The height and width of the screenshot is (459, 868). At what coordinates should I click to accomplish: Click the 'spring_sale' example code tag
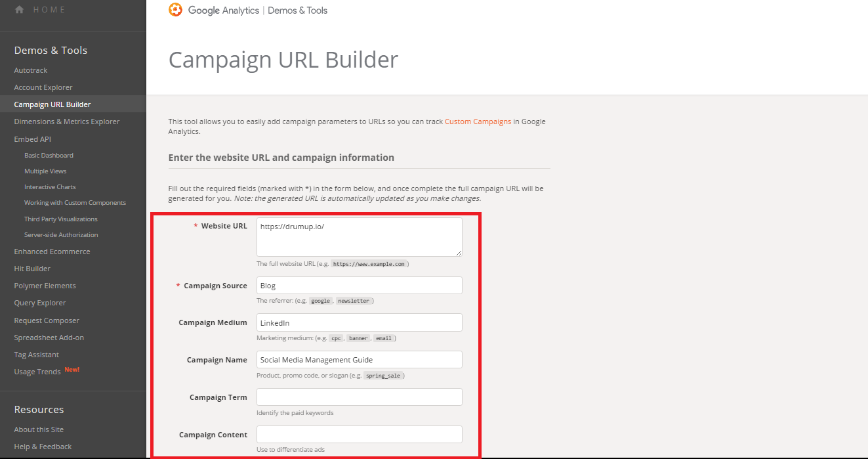(x=384, y=376)
